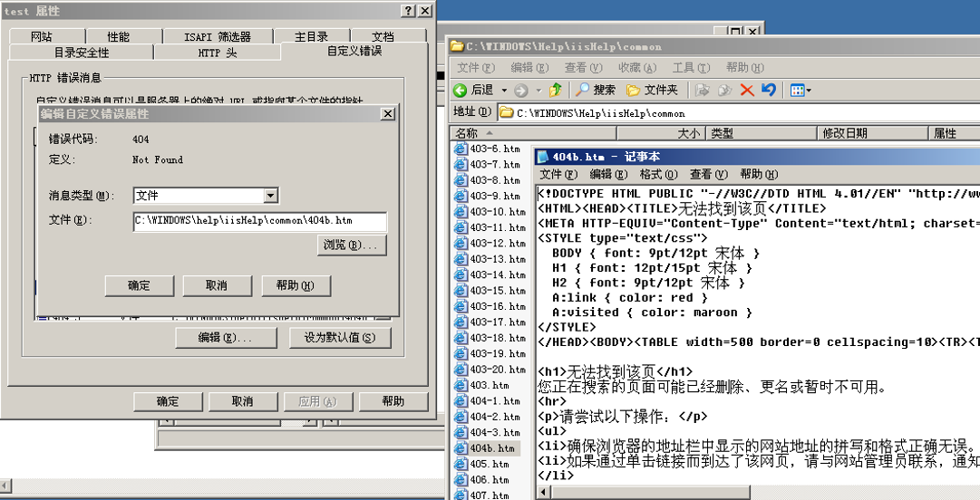Open Notepad's Format (格式) menu
The width and height of the screenshot is (980, 500).
point(659,174)
